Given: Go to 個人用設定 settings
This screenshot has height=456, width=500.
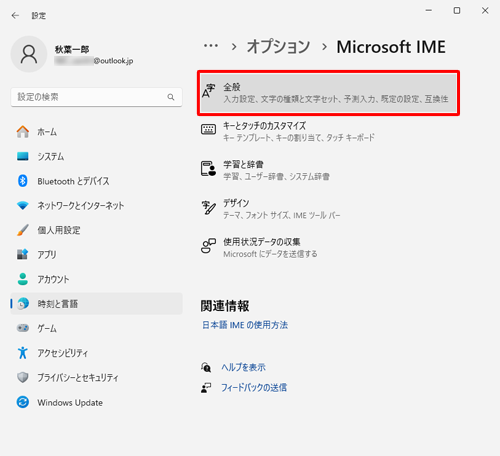Looking at the screenshot, I should point(96,230).
